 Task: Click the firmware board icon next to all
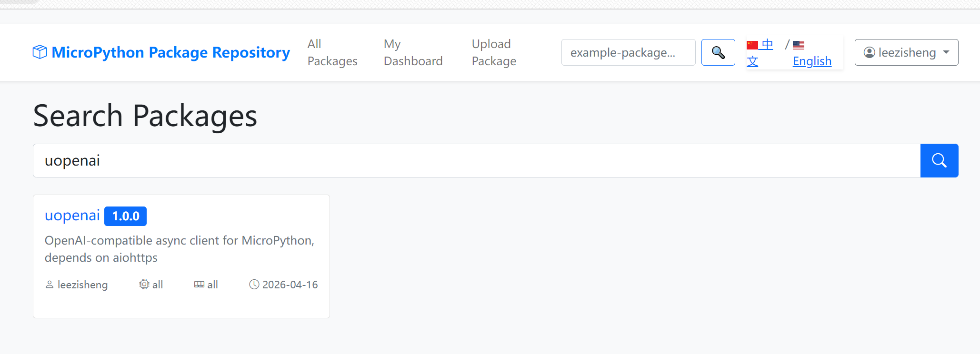coord(199,285)
